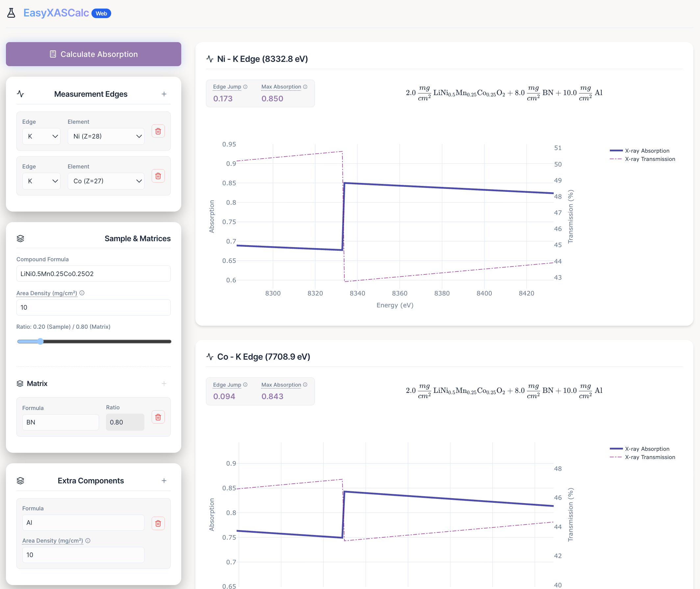The image size is (700, 589).
Task: Add an extra component with plus
Action: coord(164,480)
